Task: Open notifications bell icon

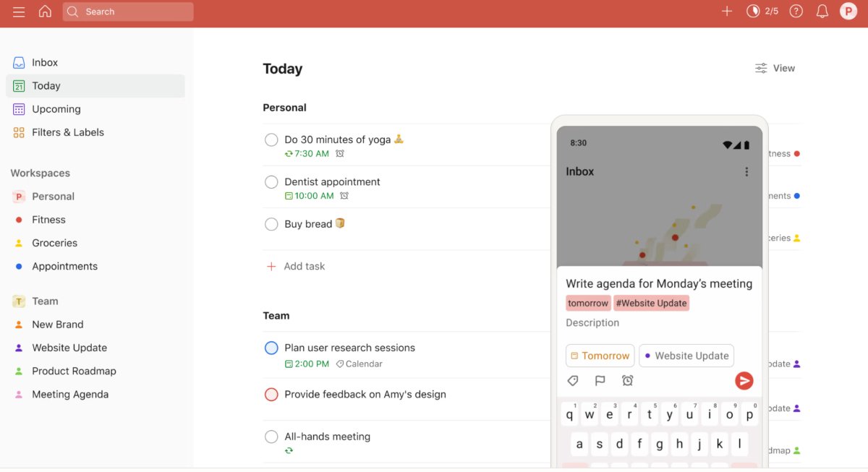Action: coord(822,12)
